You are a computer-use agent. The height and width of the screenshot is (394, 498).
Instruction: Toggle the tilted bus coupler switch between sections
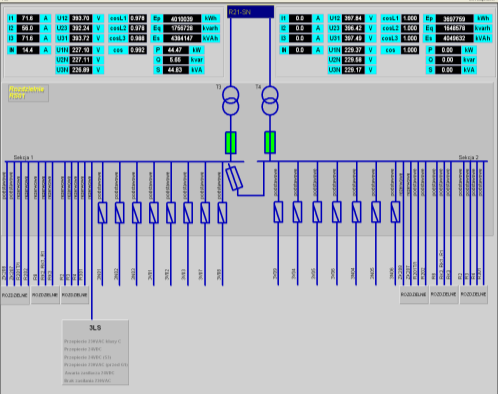coord(234,178)
